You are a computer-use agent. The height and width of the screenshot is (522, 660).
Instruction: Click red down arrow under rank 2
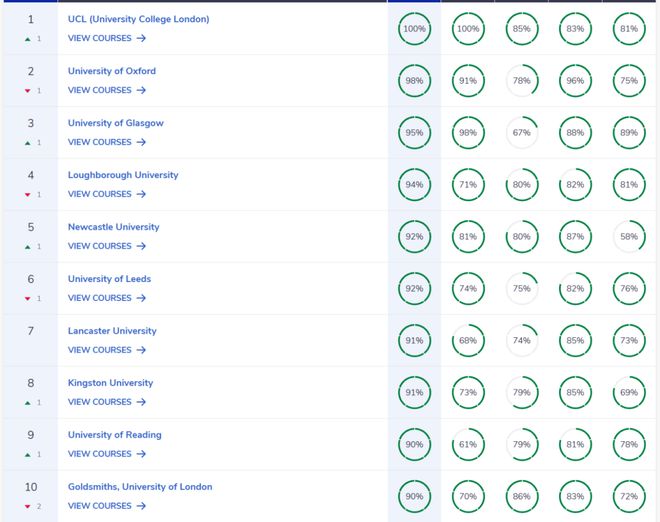tap(28, 91)
